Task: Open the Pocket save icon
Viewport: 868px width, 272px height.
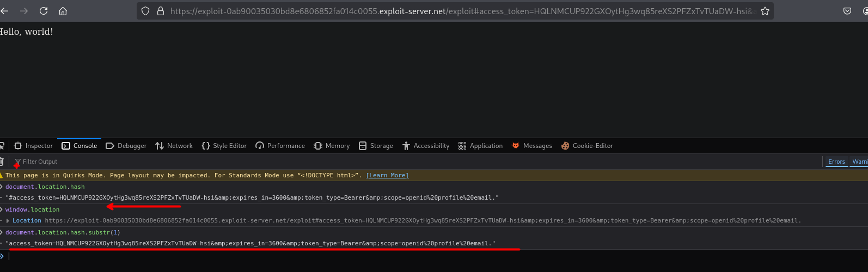Action: click(847, 11)
